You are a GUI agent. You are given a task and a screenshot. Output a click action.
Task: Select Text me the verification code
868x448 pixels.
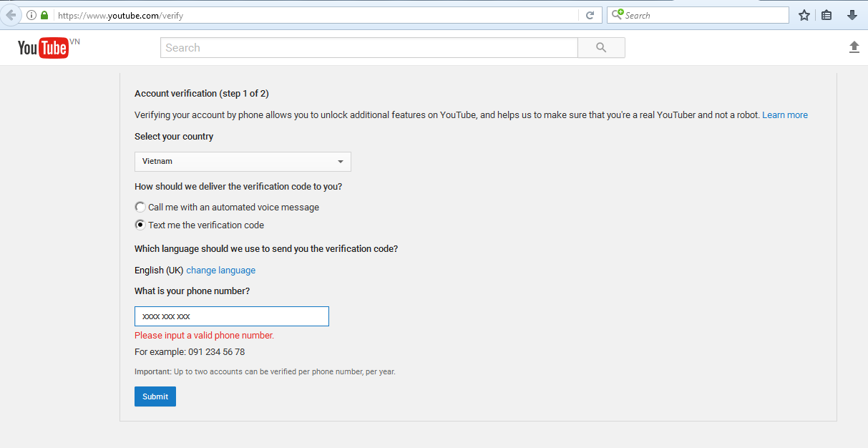(x=140, y=225)
